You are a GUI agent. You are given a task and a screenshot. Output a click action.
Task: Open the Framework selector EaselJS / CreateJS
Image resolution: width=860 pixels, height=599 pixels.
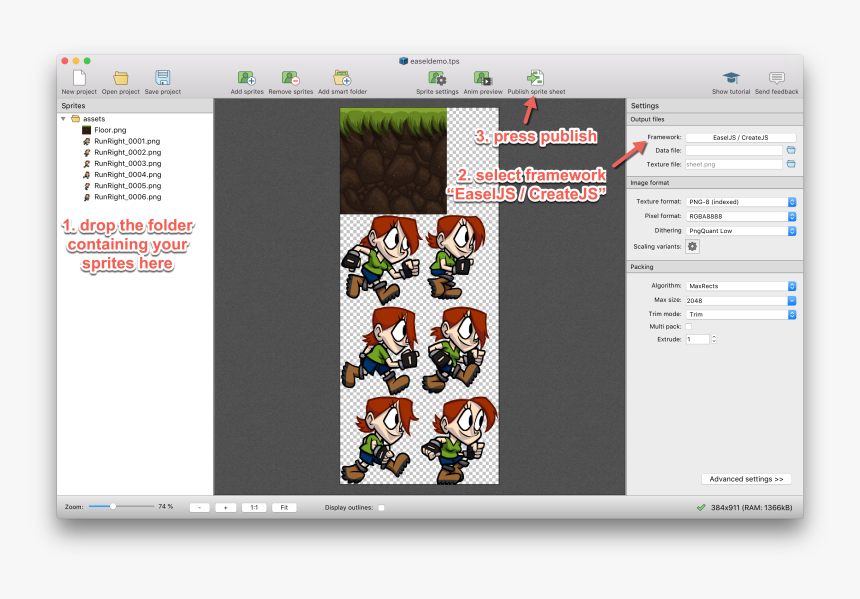740,138
